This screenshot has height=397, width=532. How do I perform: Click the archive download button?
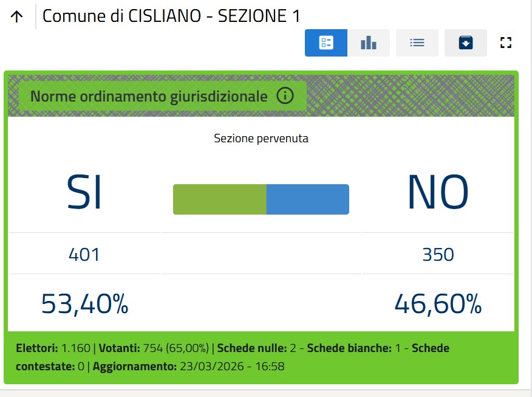click(x=466, y=43)
